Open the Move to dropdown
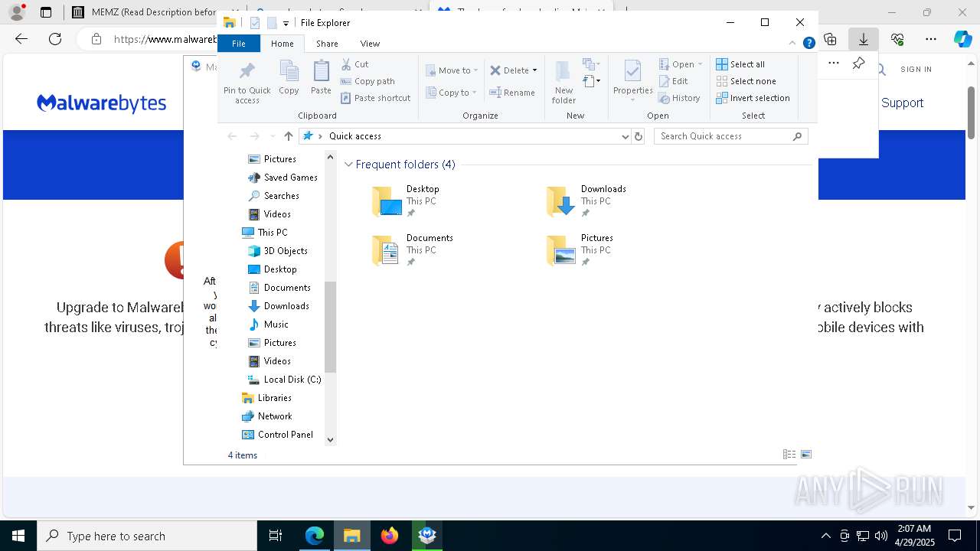This screenshot has height=551, width=980. click(x=452, y=70)
